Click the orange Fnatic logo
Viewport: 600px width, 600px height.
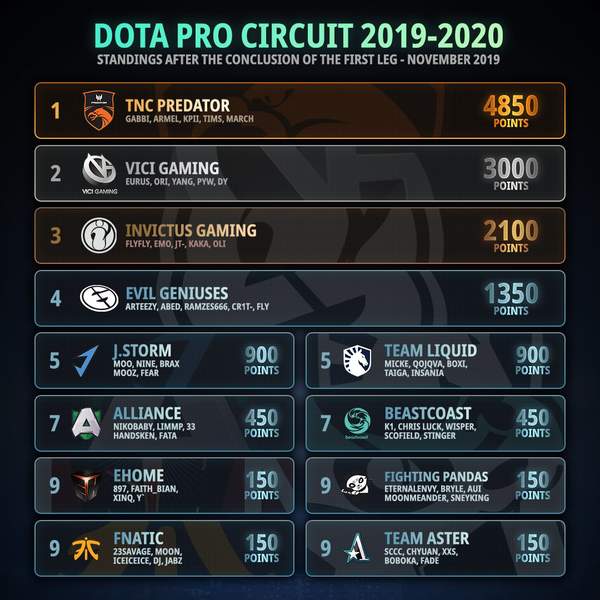point(86,548)
